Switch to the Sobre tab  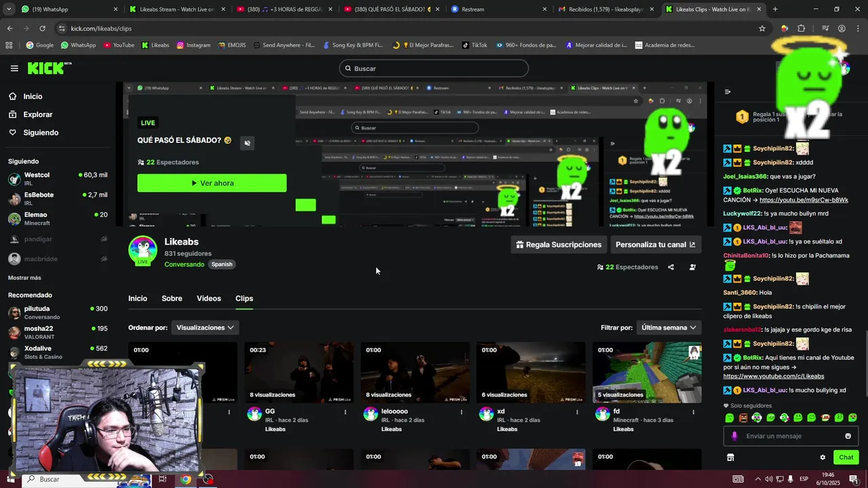pyautogui.click(x=172, y=298)
